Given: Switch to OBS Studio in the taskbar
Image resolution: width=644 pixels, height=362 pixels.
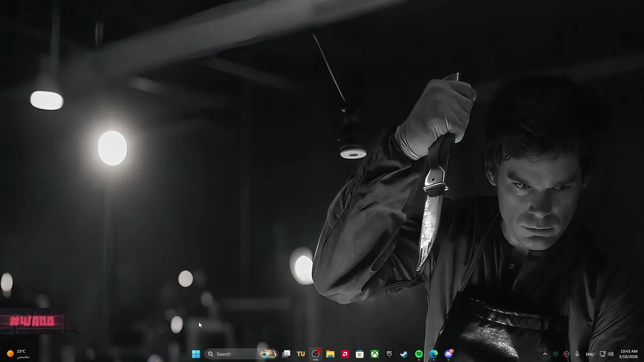Looking at the screenshot, I should [316, 354].
